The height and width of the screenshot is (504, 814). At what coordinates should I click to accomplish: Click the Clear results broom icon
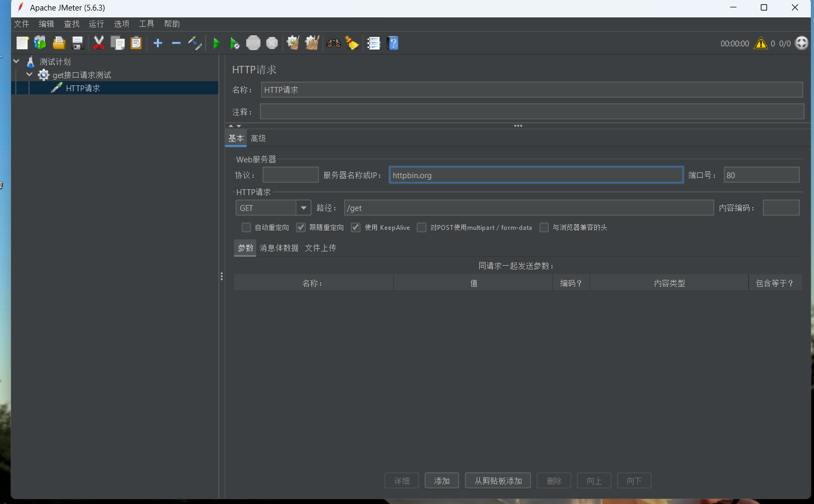293,43
